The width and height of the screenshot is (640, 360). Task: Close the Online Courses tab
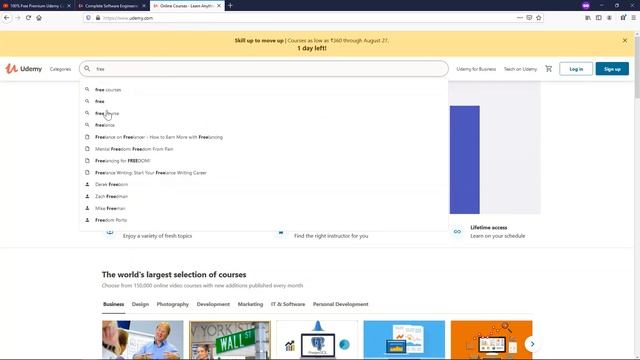click(219, 6)
